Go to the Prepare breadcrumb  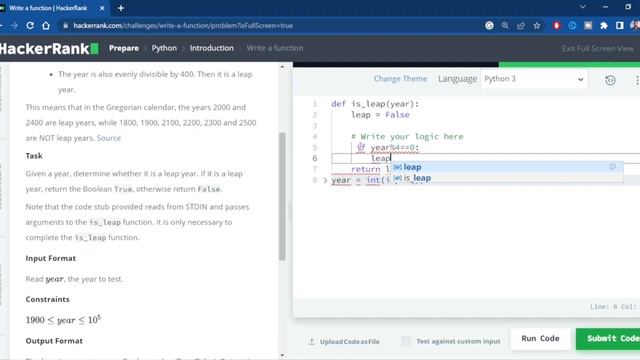tap(124, 48)
